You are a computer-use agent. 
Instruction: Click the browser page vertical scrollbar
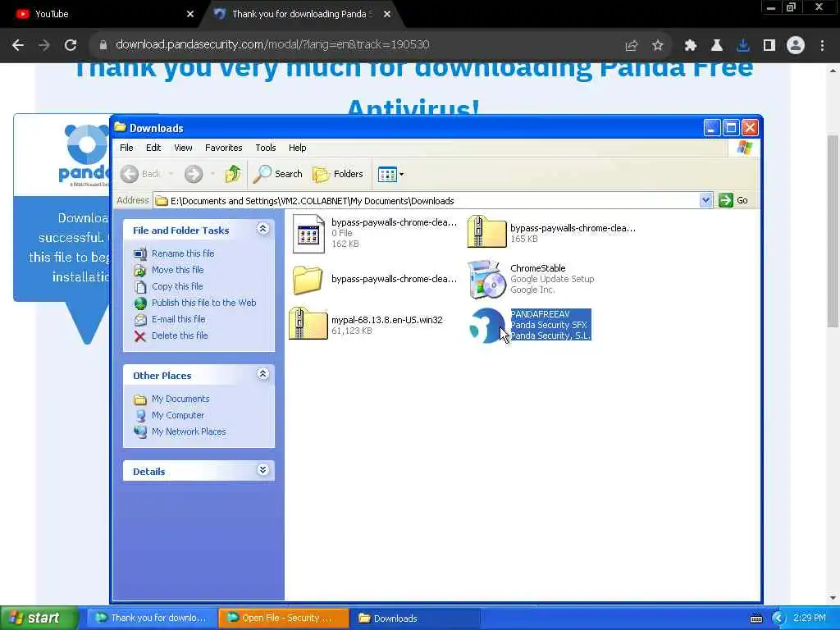[833, 231]
